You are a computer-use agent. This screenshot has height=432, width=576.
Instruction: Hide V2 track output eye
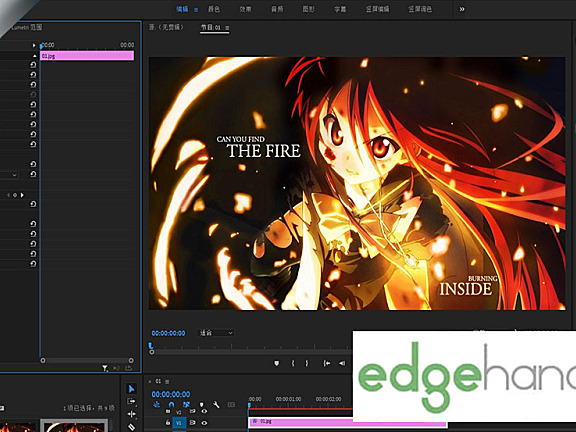coord(204,411)
